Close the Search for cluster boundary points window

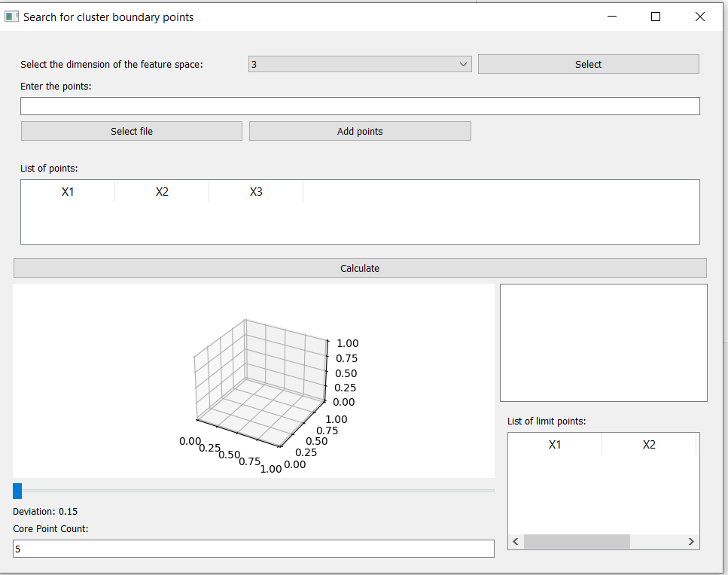[699, 17]
